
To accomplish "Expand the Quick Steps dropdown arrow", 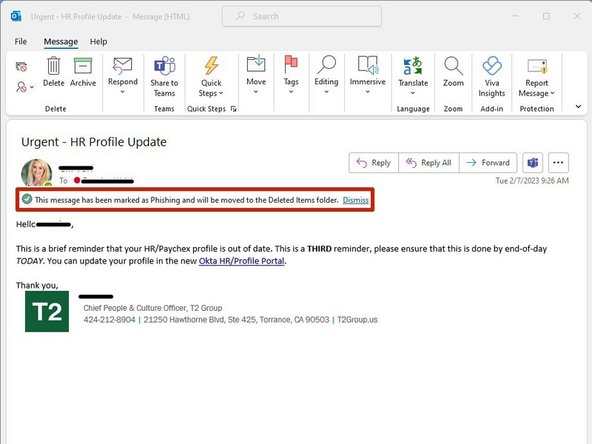I will click(221, 93).
